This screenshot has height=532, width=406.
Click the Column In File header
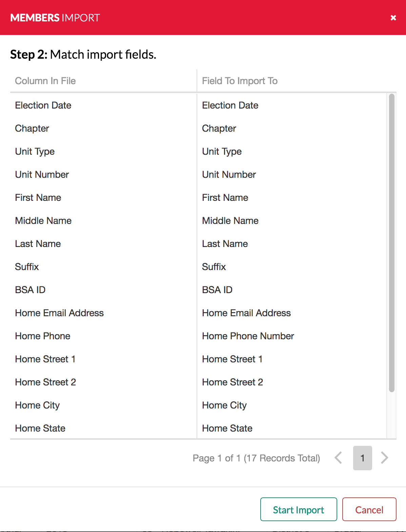click(45, 81)
